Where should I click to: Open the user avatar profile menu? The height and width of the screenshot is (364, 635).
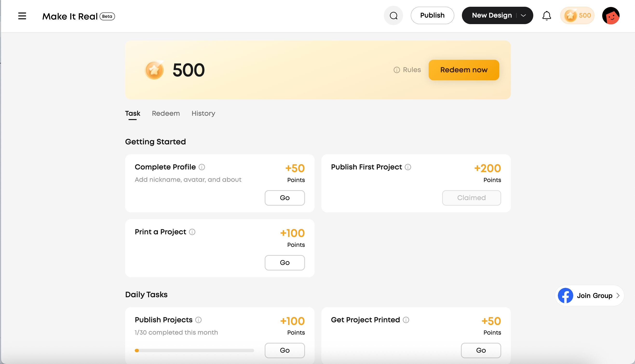coord(611,15)
